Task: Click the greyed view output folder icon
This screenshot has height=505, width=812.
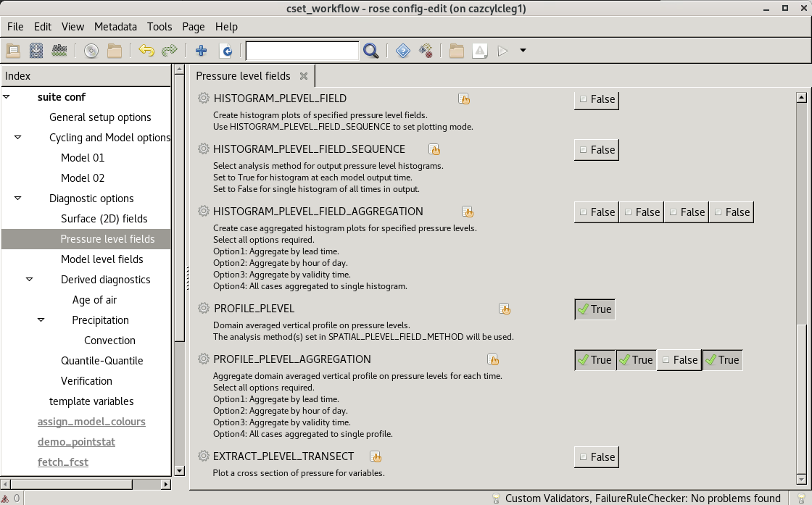Action: click(456, 51)
